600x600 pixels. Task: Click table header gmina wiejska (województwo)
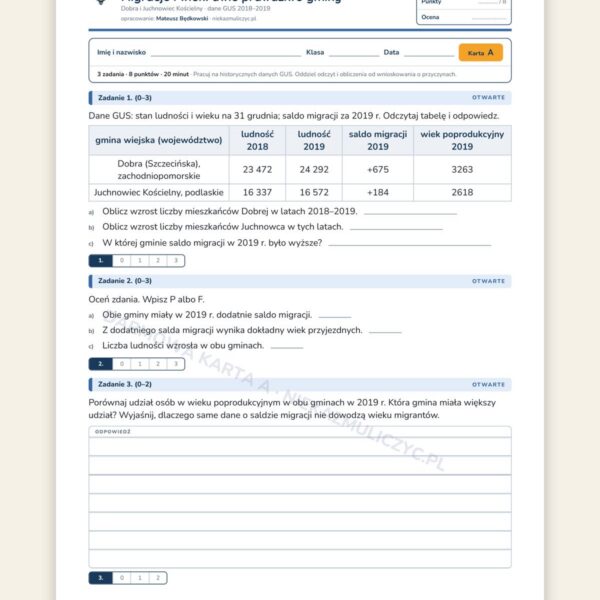(159, 140)
